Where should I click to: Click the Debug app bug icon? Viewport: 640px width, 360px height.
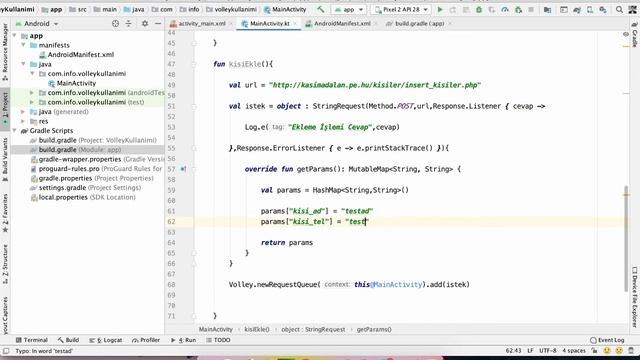pos(479,9)
